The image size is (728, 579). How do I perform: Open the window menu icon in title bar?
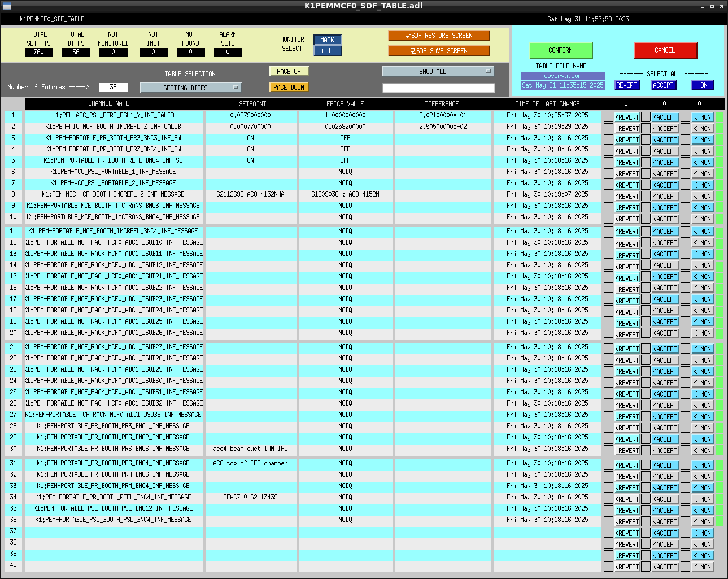[7, 6]
